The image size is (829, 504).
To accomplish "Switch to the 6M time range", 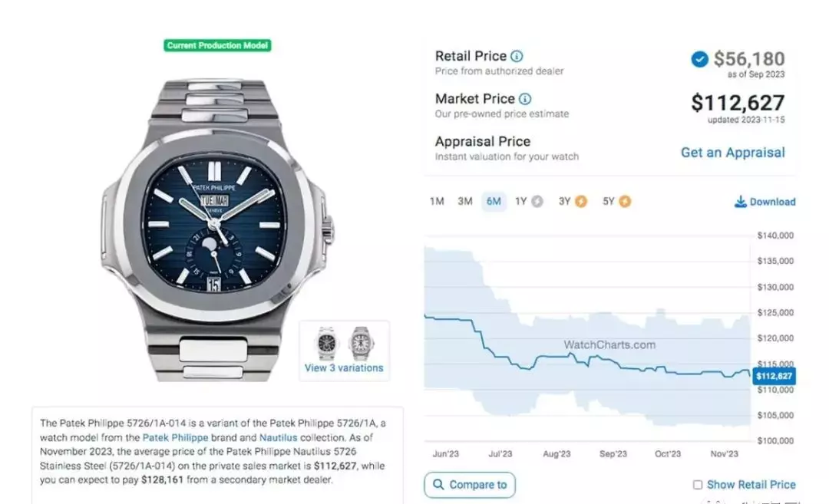I will point(494,201).
